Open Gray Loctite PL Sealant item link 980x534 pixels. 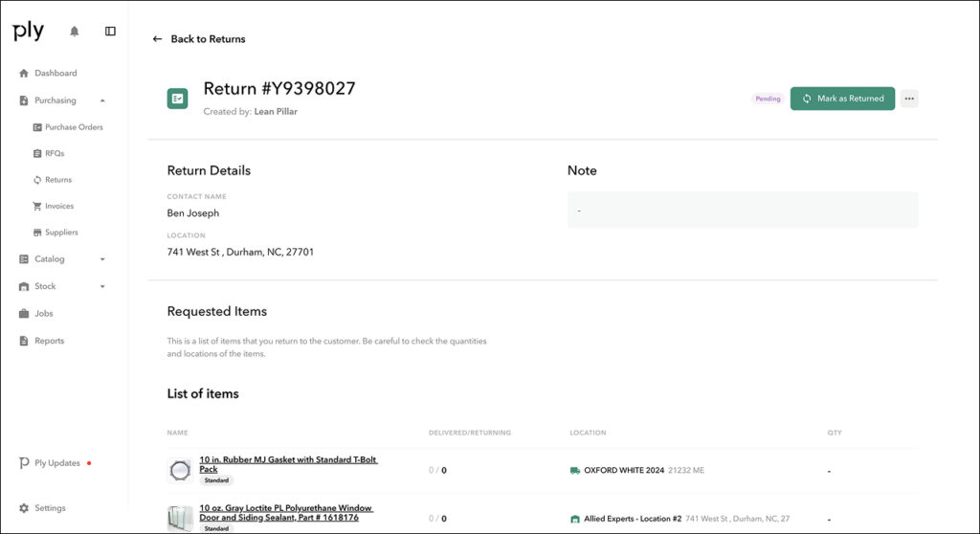tap(285, 513)
